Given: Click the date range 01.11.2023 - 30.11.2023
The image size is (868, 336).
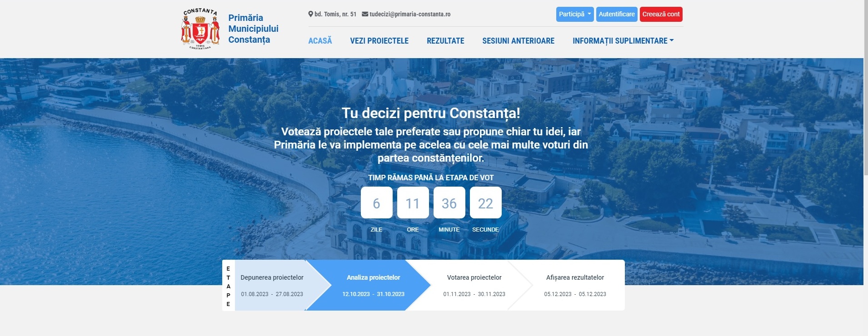Looking at the screenshot, I should (x=474, y=294).
